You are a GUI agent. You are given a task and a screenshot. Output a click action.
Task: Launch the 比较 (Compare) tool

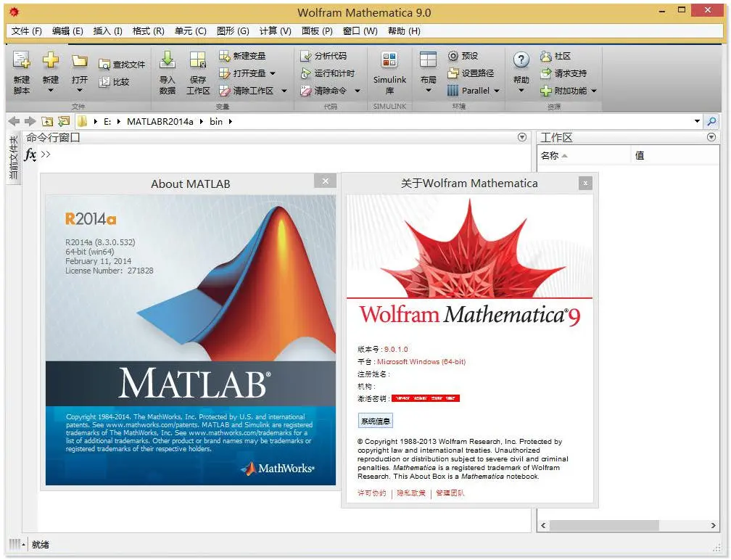pyautogui.click(x=115, y=81)
